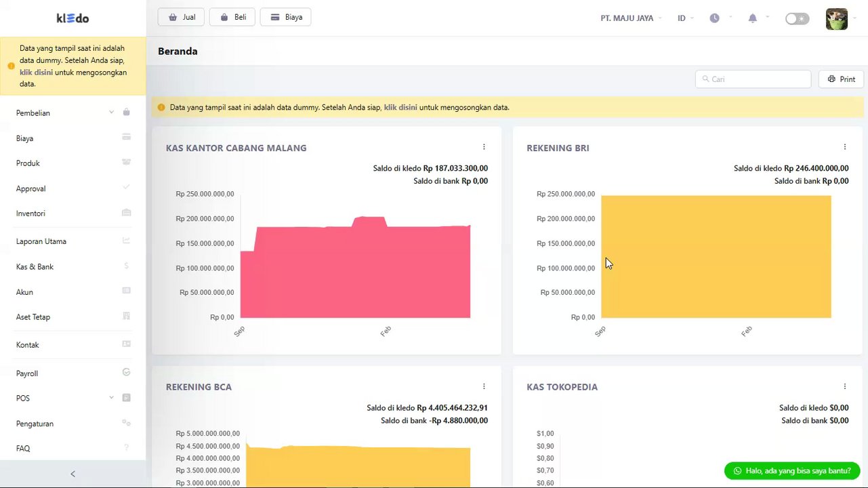Click the Jual button
The height and width of the screenshot is (488, 868).
coord(181,17)
